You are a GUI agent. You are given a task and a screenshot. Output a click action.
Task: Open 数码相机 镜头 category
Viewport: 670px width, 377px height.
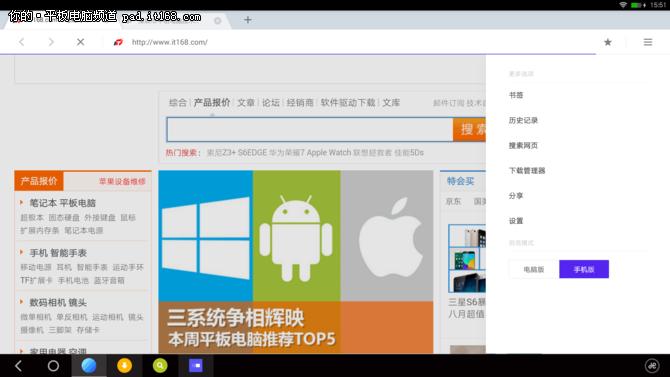(58, 302)
